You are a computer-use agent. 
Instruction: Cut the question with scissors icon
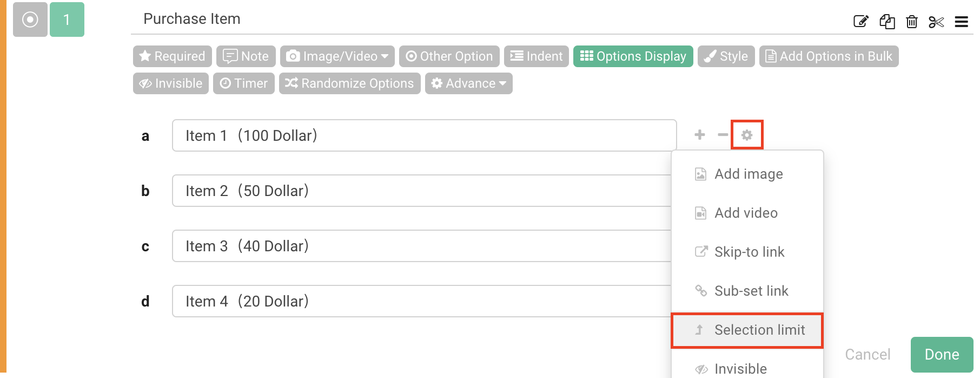(x=936, y=22)
